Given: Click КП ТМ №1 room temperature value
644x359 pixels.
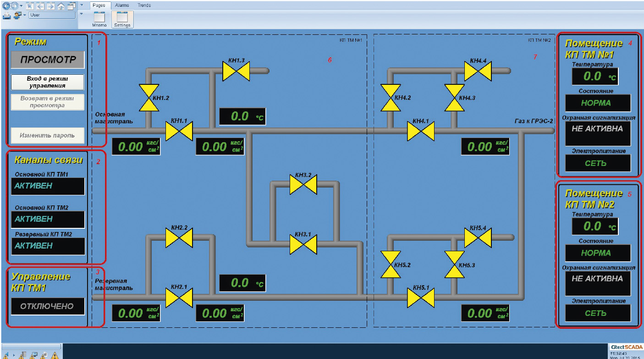Looking at the screenshot, I should pyautogui.click(x=594, y=76).
